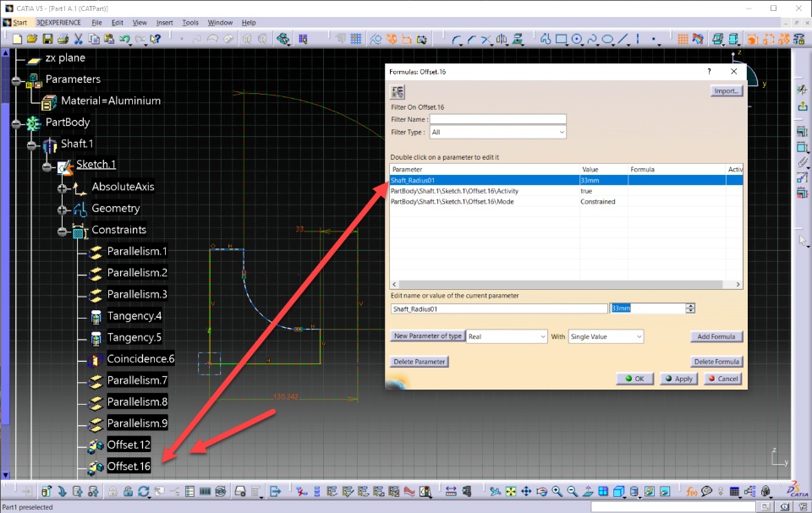This screenshot has height=513, width=812.
Task: Select Coincidence.6 constraint in tree
Action: pyautogui.click(x=140, y=358)
